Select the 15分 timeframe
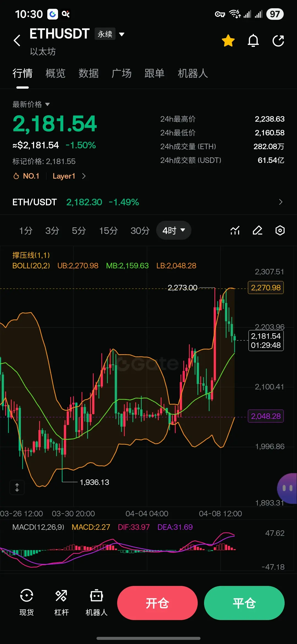297x644 pixels. pyautogui.click(x=108, y=231)
